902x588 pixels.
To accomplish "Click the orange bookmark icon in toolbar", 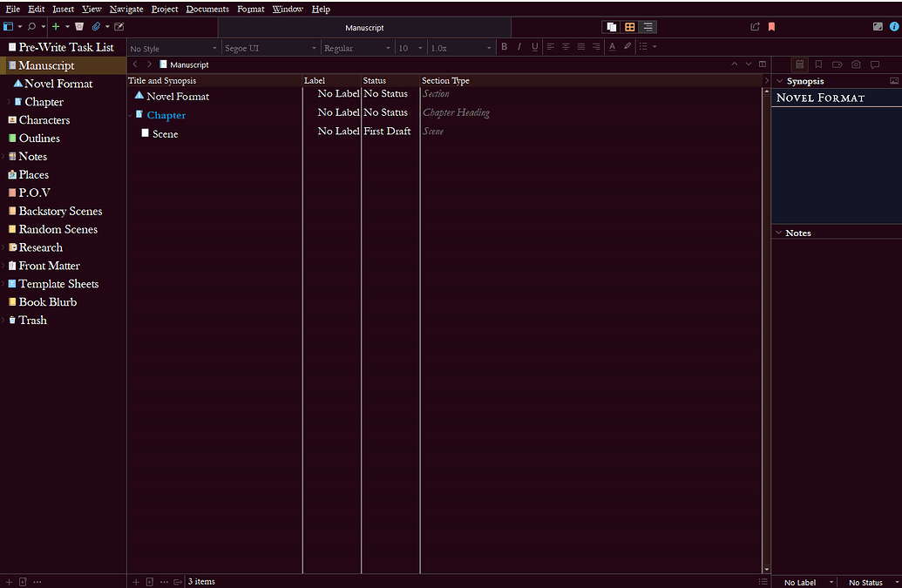I will (x=771, y=27).
